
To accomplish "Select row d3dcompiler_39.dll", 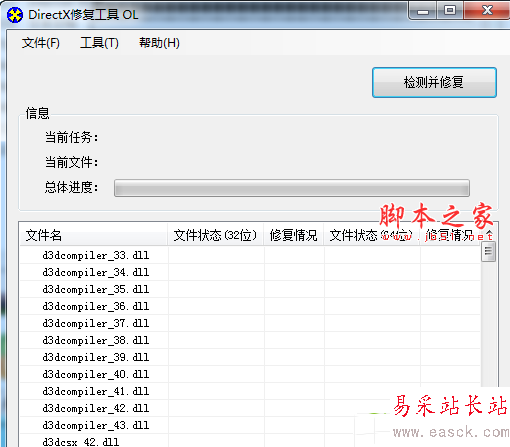I will 250,357.
